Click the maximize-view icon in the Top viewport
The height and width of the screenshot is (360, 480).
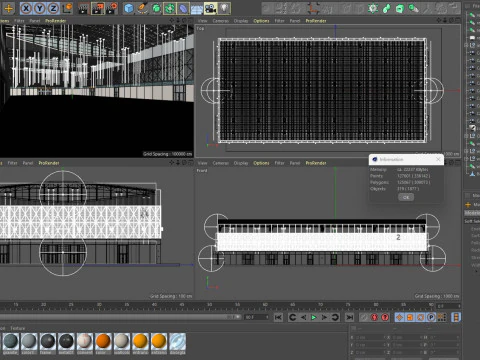(458, 21)
